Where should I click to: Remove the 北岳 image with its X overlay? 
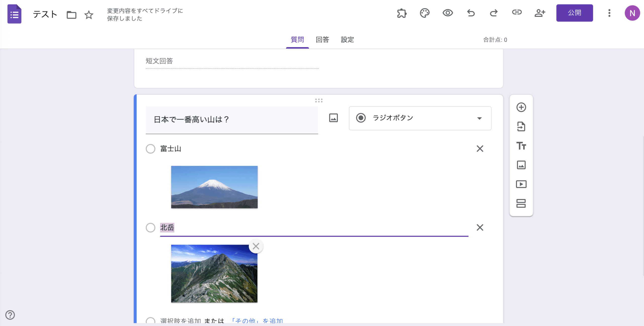click(x=256, y=246)
